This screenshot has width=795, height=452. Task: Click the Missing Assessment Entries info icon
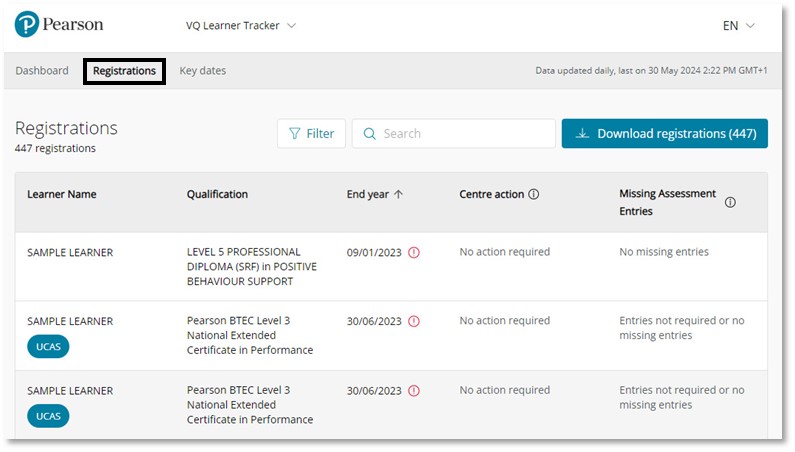point(730,203)
